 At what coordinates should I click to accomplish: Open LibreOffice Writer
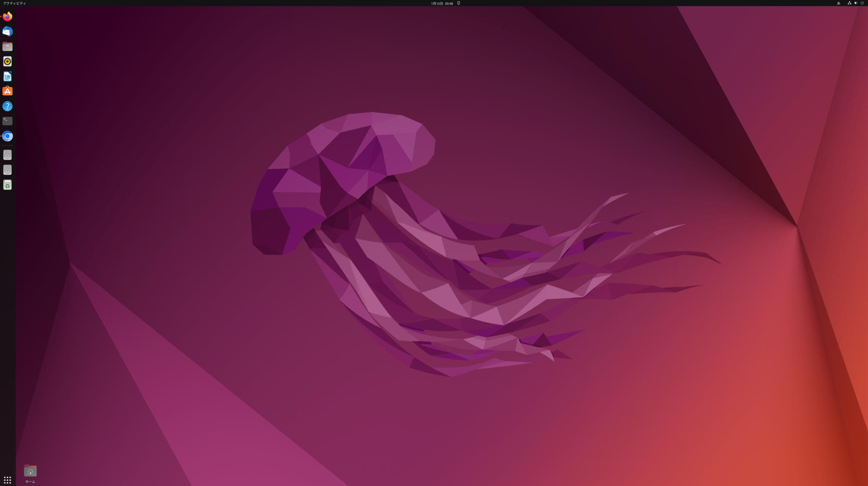[7, 76]
